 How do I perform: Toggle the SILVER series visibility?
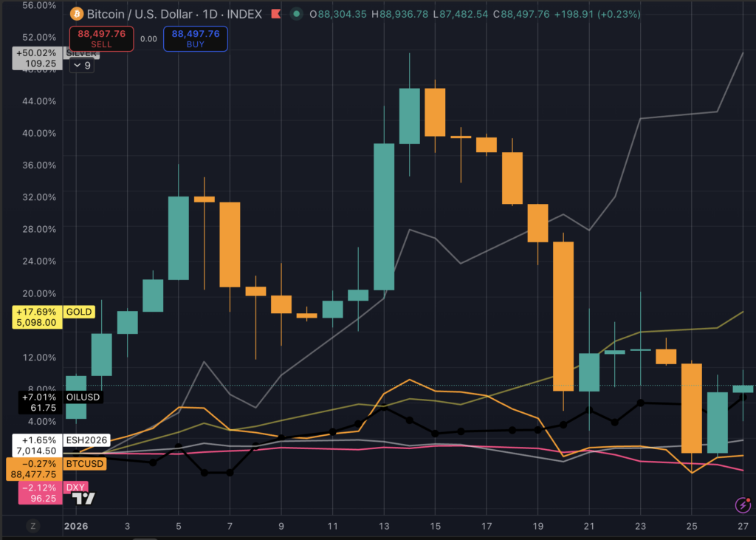pos(81,53)
